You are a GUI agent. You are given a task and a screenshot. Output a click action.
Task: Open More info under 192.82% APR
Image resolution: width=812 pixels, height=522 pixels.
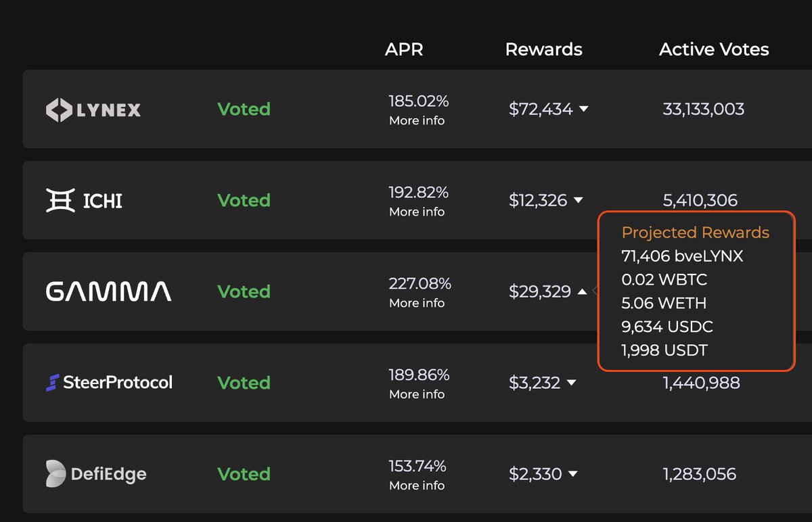[417, 212]
